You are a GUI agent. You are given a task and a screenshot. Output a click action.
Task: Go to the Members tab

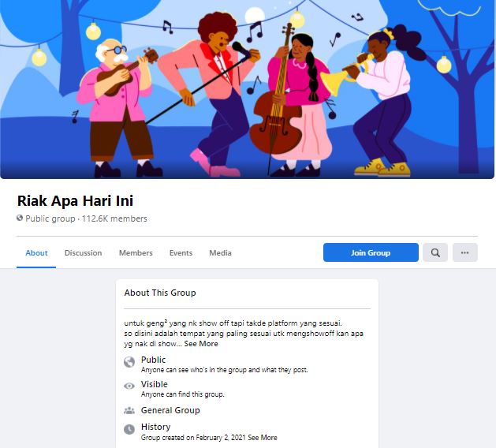pos(136,253)
